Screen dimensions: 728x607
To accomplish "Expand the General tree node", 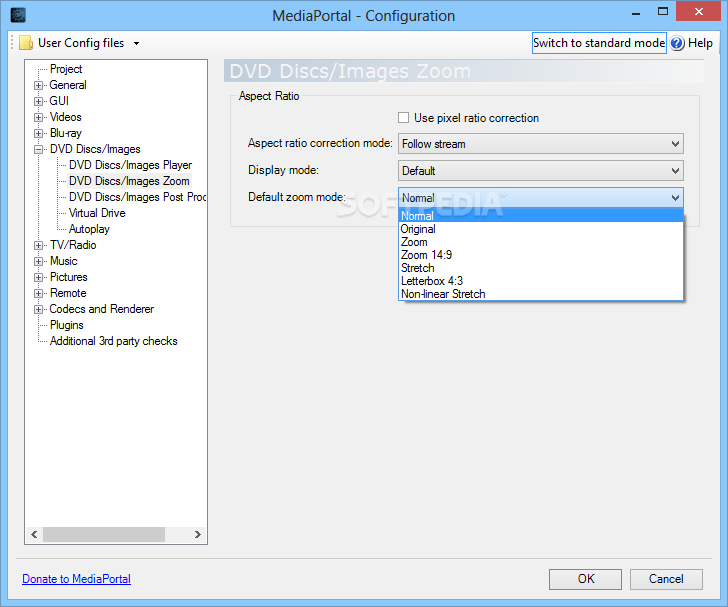I will pyautogui.click(x=39, y=85).
